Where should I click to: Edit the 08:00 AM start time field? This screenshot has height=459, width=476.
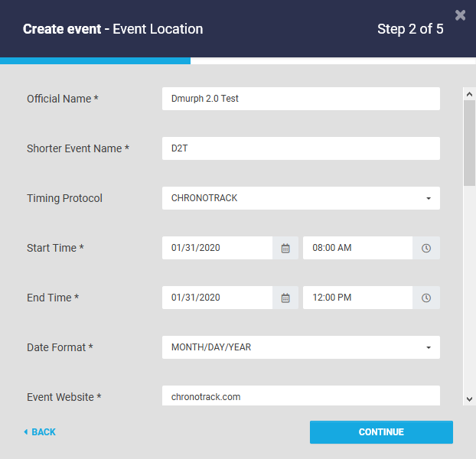coord(357,248)
